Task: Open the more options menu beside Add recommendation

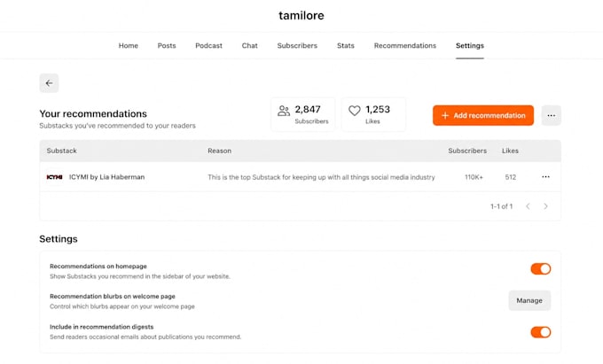Action: [x=551, y=115]
